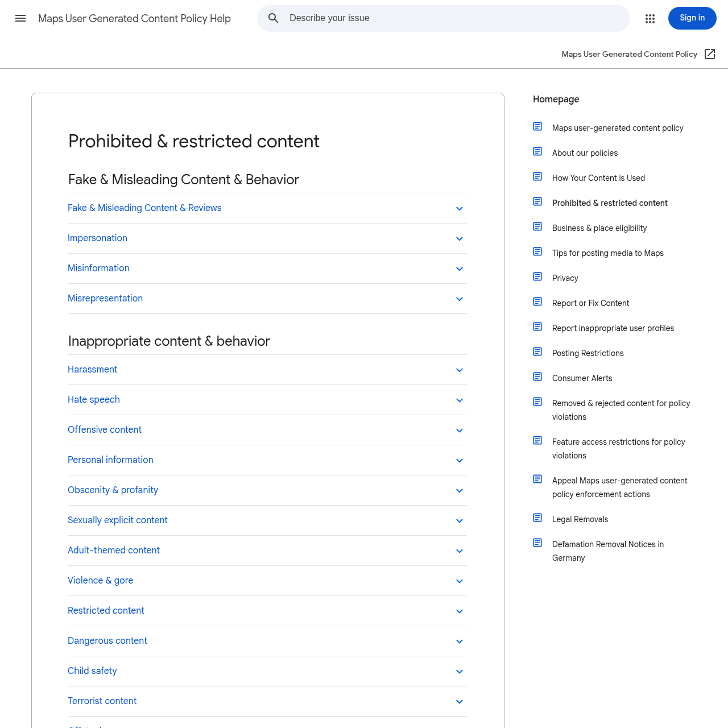Screen dimensions: 728x728
Task: Open Maps User Generated Content Policy external link icon
Action: click(x=710, y=54)
